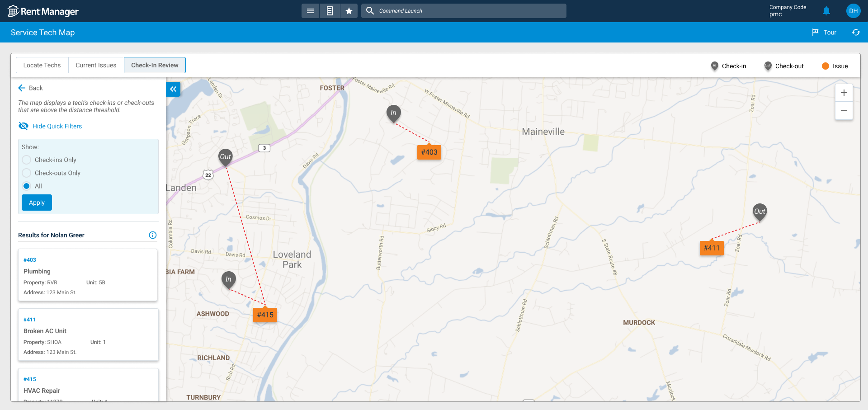Apply the Show filter settings
The width and height of the screenshot is (868, 410).
coord(37,202)
